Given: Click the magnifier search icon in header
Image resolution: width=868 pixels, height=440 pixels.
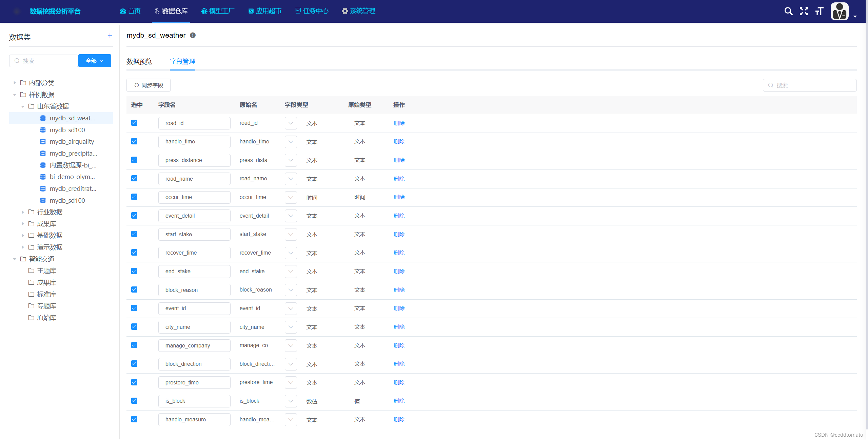Looking at the screenshot, I should 788,11.
